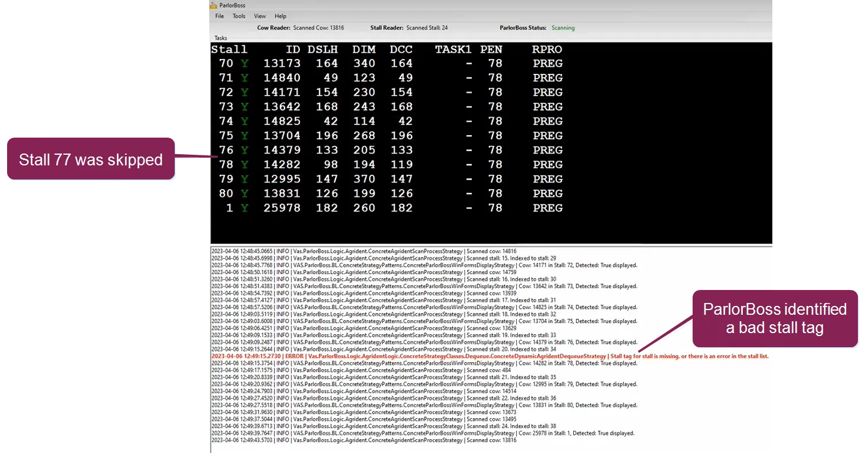This screenshot has width=868, height=453.
Task: Select log line 'Scanned stall: 20. Indexed to stall: 34'
Action: 384,350
